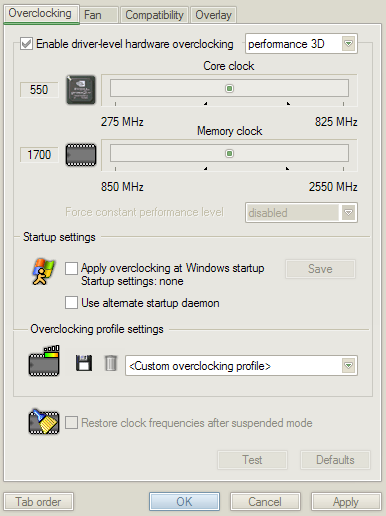This screenshot has height=516, width=386.
Task: Click the broom restore-clock icon
Action: 44,422
